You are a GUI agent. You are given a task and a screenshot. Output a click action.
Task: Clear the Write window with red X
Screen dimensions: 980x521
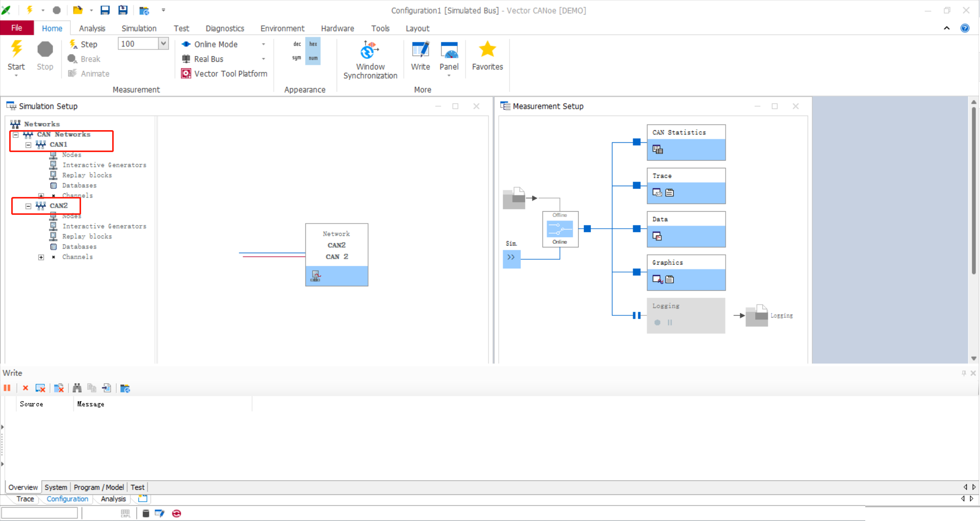click(25, 388)
